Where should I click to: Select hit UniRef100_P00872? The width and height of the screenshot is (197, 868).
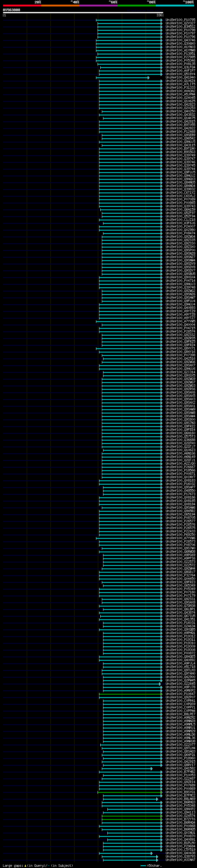click(x=180, y=653)
